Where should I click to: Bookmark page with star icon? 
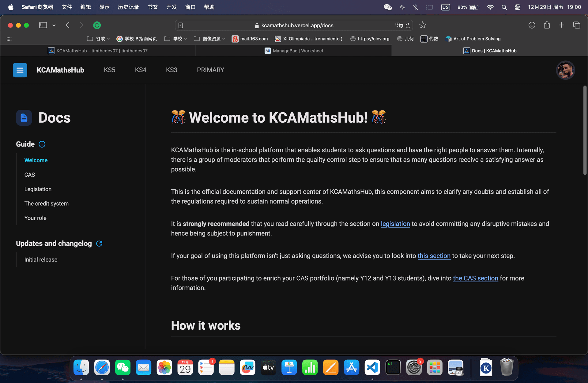coord(423,25)
